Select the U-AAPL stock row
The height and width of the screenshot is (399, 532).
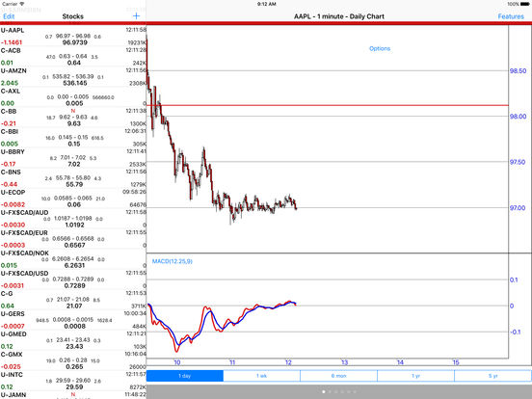(73, 37)
